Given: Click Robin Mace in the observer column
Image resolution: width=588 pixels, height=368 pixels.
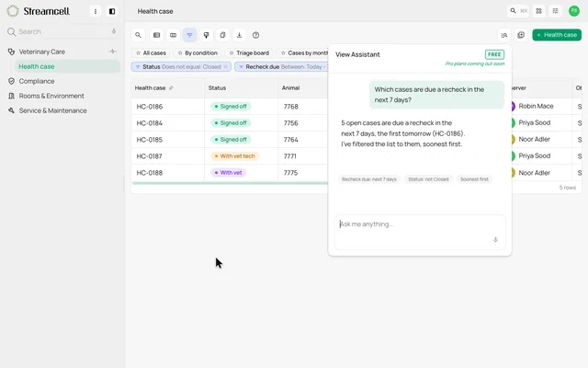Looking at the screenshot, I should click(536, 107).
